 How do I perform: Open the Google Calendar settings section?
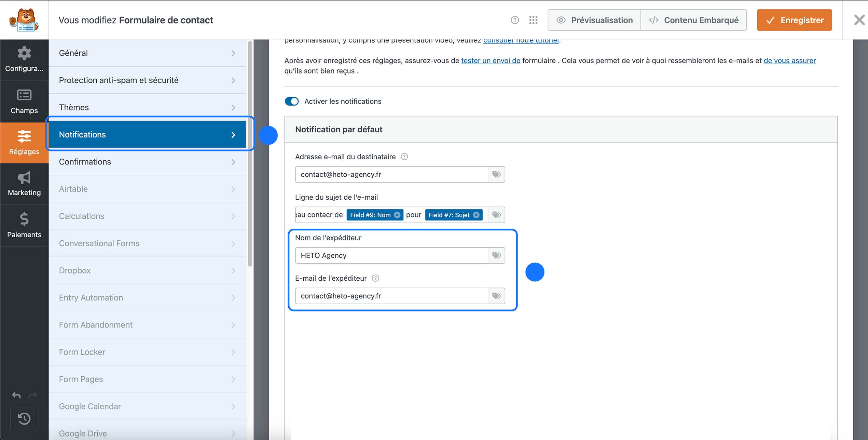point(147,406)
